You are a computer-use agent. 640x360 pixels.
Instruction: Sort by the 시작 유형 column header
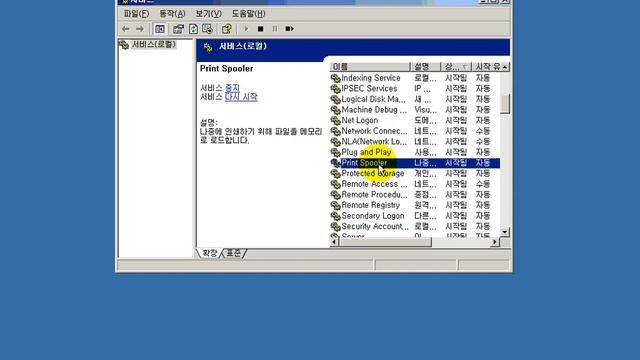point(486,67)
